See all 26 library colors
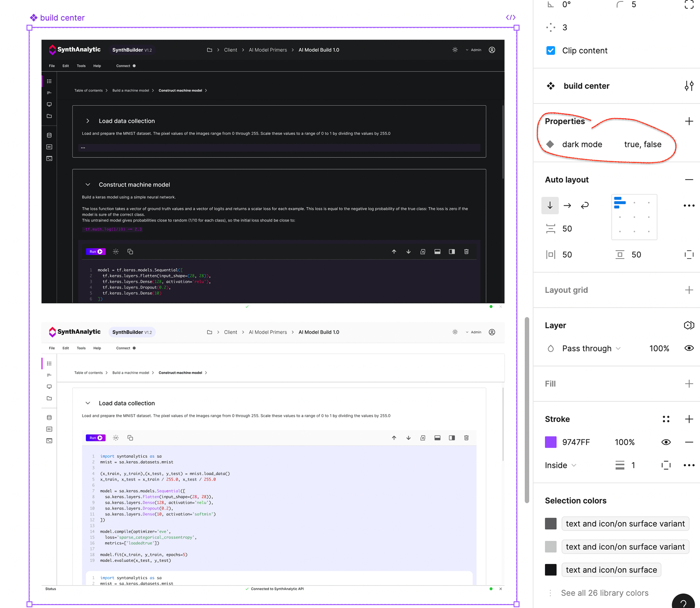Viewport: 700px width, 608px height. click(604, 593)
